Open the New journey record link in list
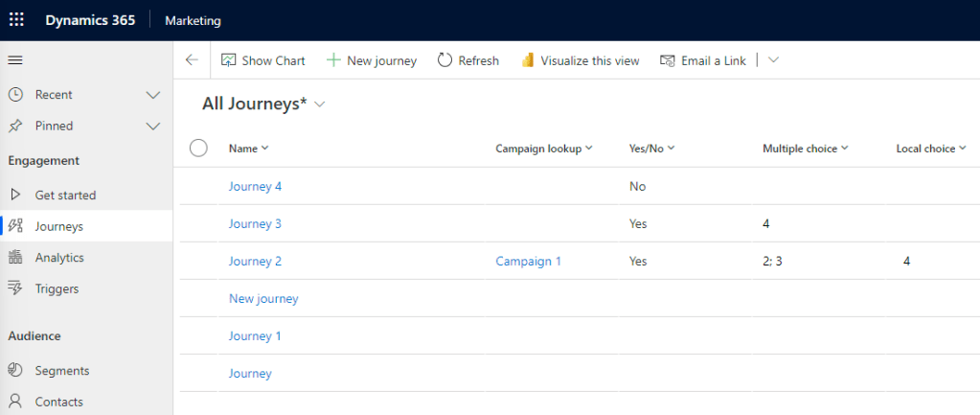This screenshot has height=415, width=980. coord(263,299)
